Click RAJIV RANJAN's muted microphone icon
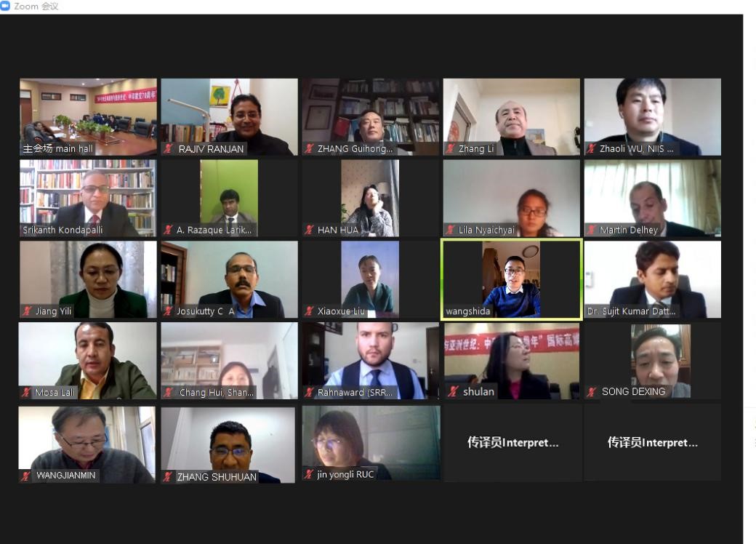The width and height of the screenshot is (756, 544). (x=168, y=148)
